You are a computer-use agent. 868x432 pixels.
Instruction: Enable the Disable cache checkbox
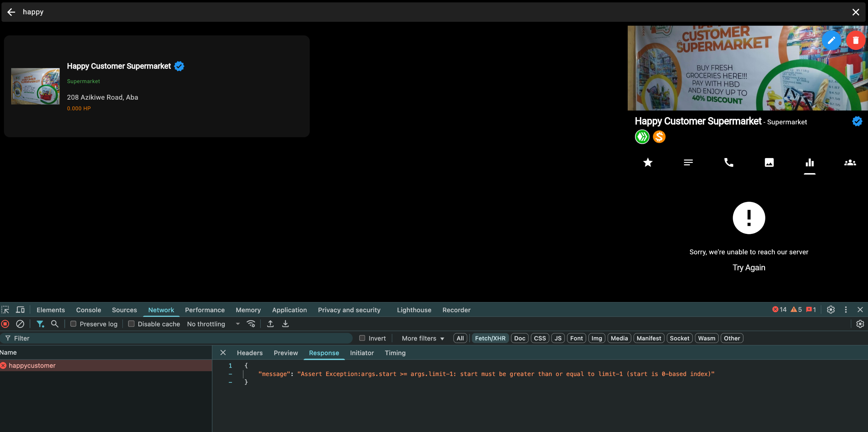[131, 324]
